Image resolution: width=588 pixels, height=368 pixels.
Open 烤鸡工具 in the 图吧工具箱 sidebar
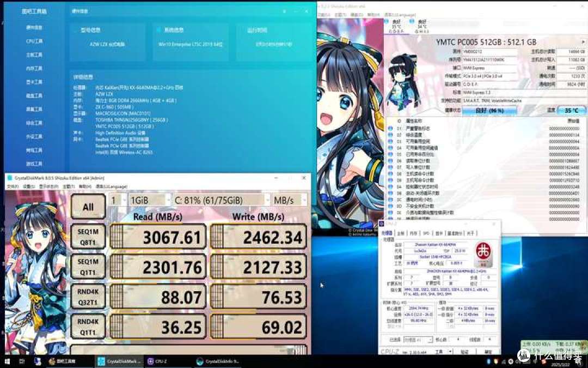coord(34,150)
